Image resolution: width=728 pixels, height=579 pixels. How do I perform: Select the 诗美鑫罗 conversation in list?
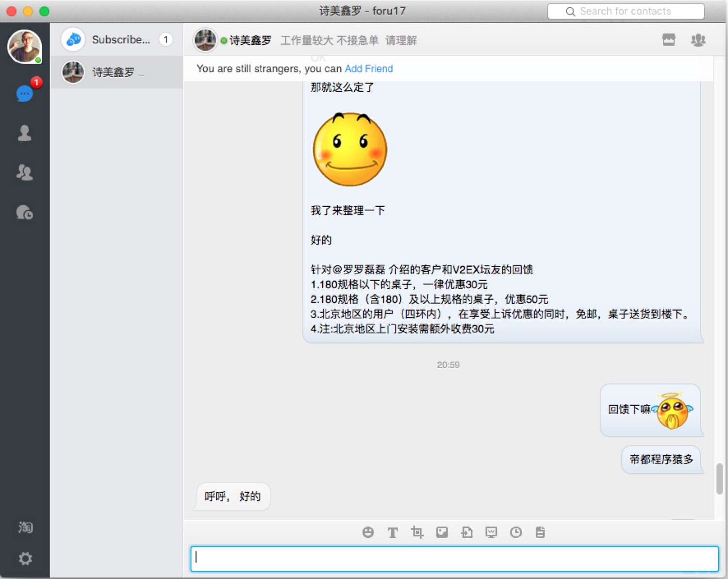[x=116, y=72]
